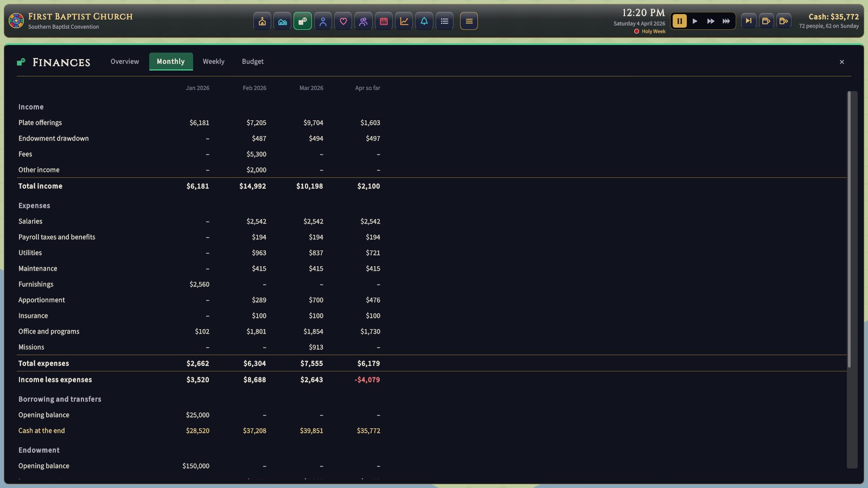The image size is (868, 488).
Task: Set triple fast-forward speed
Action: point(726,21)
